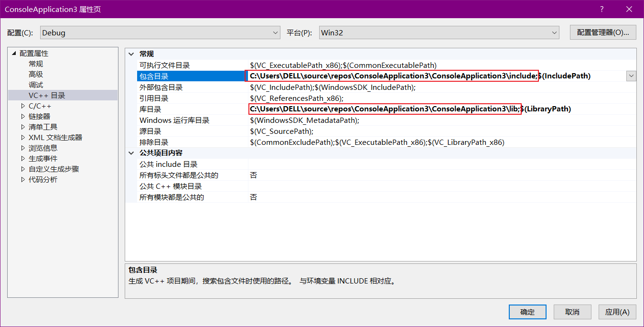Select the 代码分析 tree item label

pyautogui.click(x=43, y=179)
